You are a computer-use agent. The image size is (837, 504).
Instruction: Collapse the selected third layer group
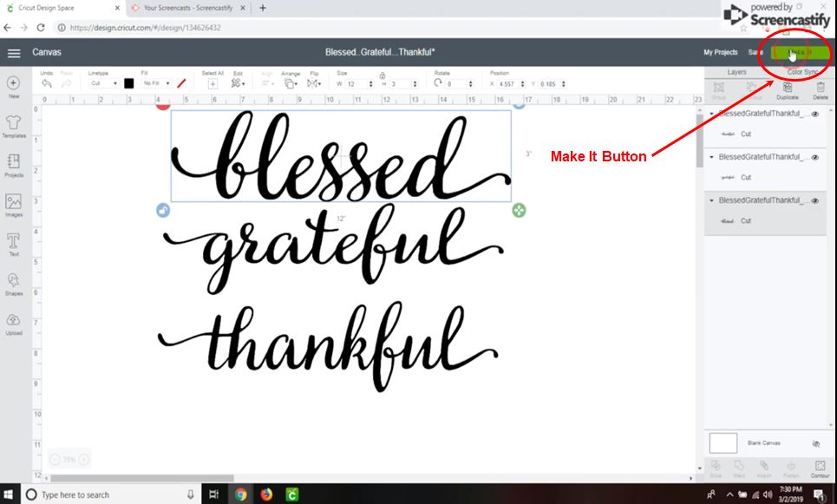pyautogui.click(x=711, y=200)
